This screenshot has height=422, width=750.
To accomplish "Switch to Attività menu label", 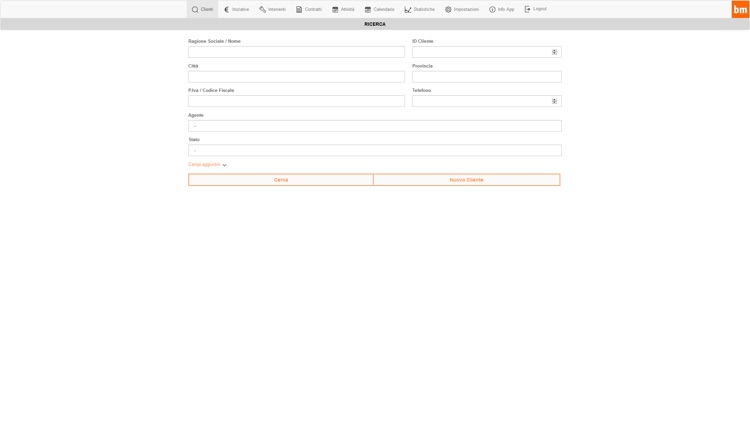I will (348, 10).
